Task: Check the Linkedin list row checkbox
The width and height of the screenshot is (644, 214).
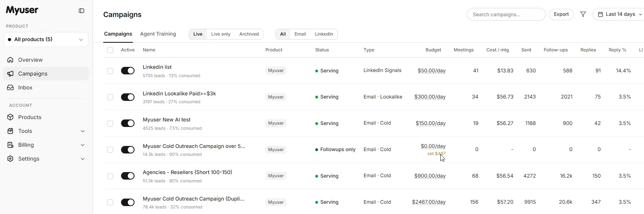Action: (x=110, y=71)
